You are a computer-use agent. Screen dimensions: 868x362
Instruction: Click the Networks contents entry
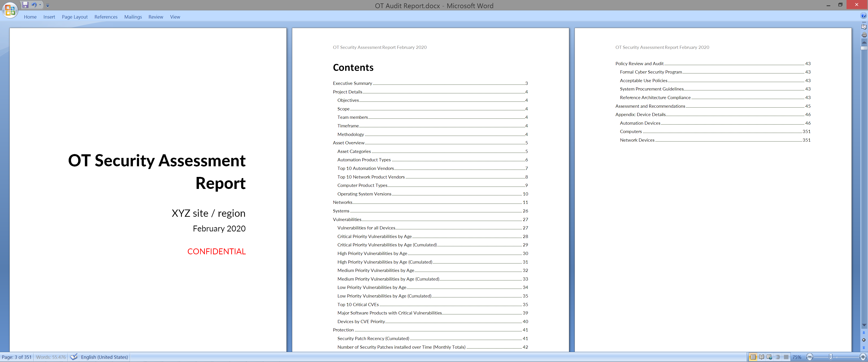coord(430,202)
